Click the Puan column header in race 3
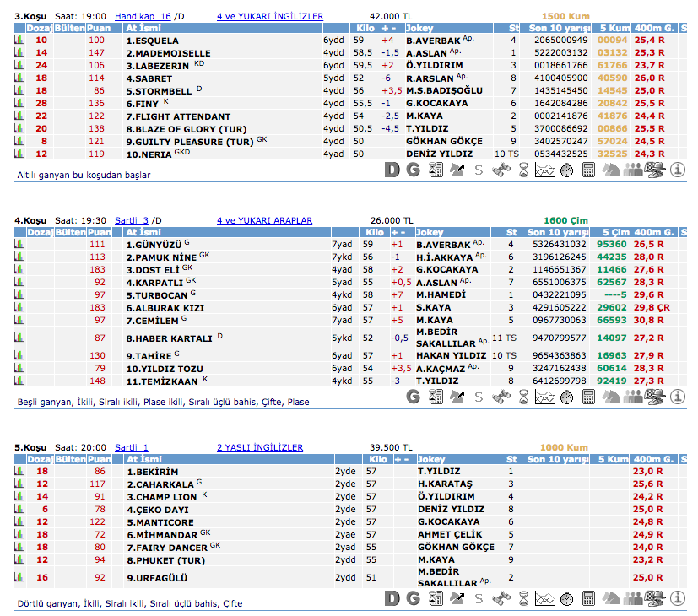 click(x=99, y=28)
